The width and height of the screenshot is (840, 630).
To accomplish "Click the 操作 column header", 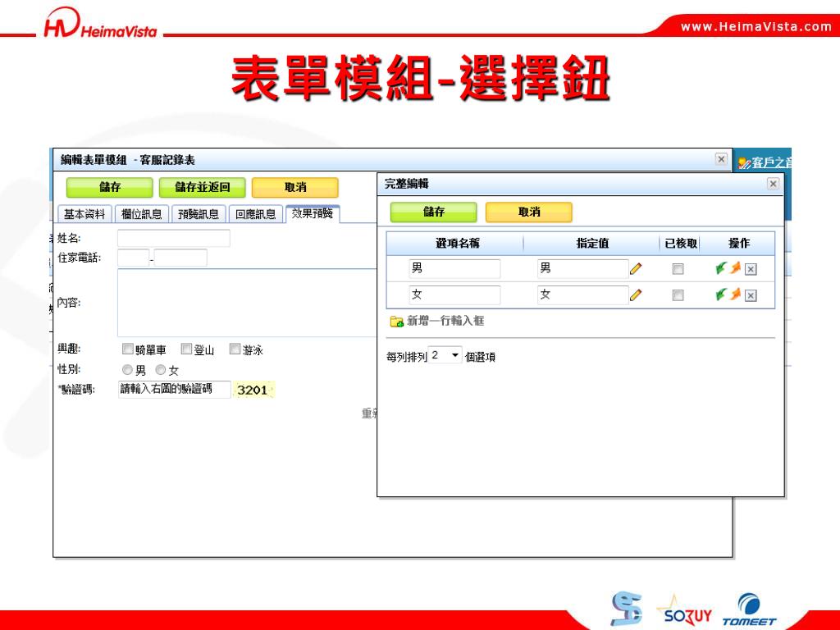I will 738,243.
